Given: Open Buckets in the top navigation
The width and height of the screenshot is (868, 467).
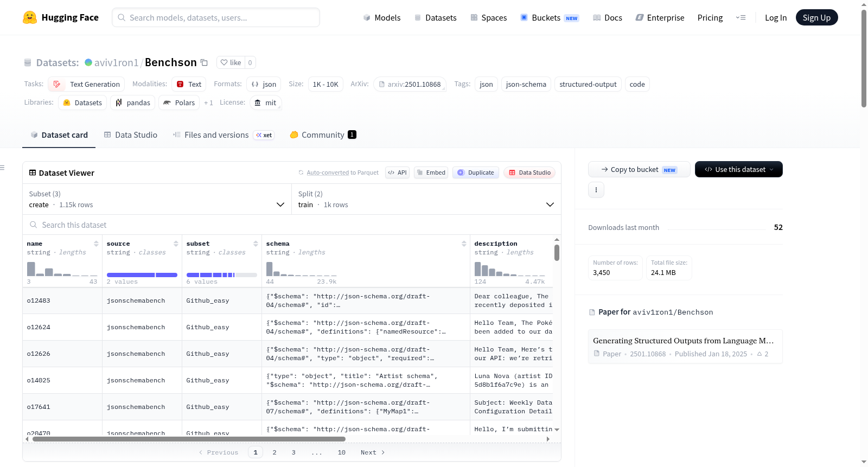Looking at the screenshot, I should pos(550,17).
